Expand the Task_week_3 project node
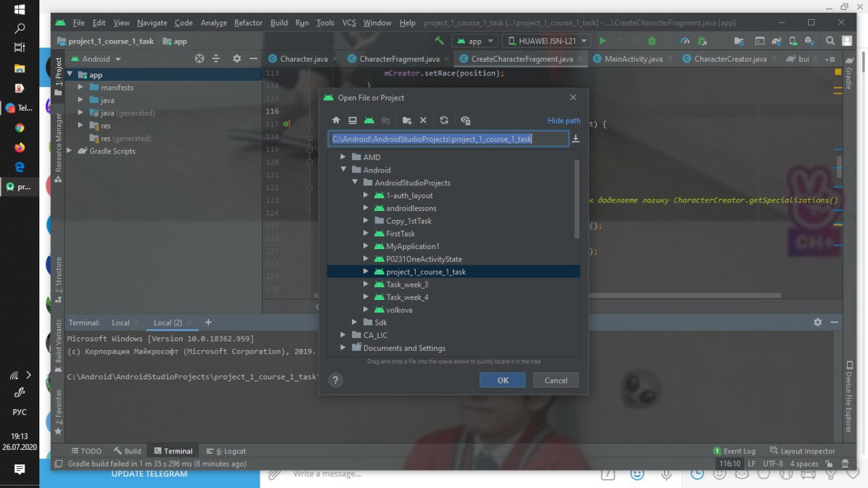This screenshot has width=868, height=488. 366,284
